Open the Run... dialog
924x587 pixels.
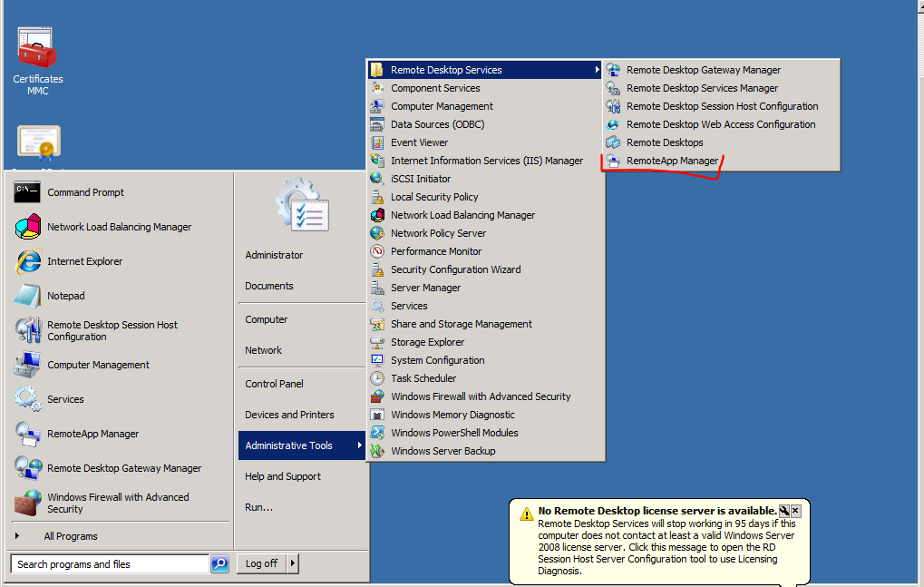coord(258,507)
